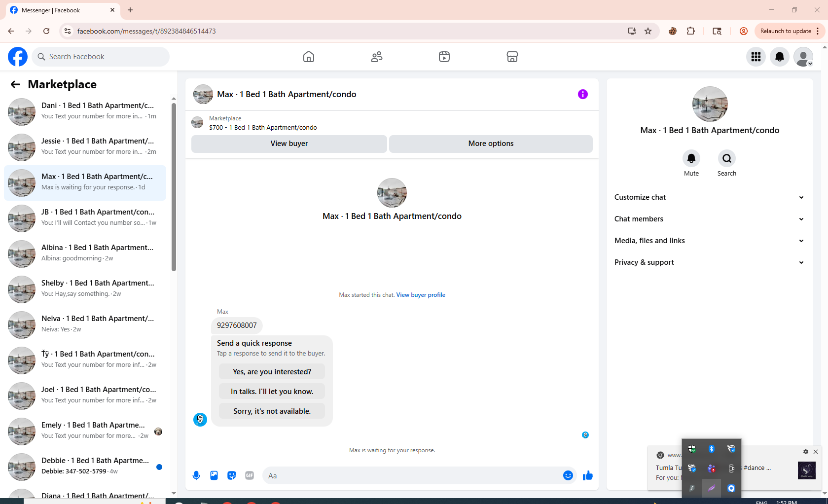The height and width of the screenshot is (504, 828).
Task: Send quick reply "Sorry, it's not available."
Action: click(x=272, y=411)
